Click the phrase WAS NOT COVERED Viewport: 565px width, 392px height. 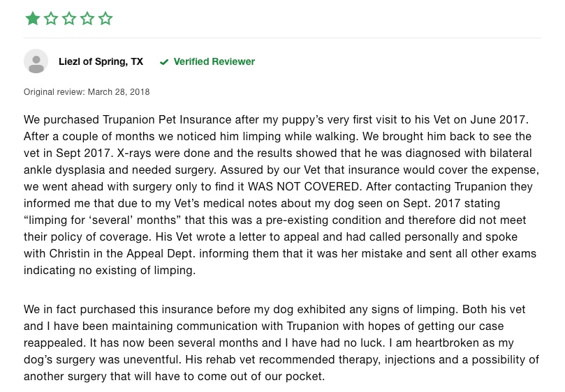[304, 186]
